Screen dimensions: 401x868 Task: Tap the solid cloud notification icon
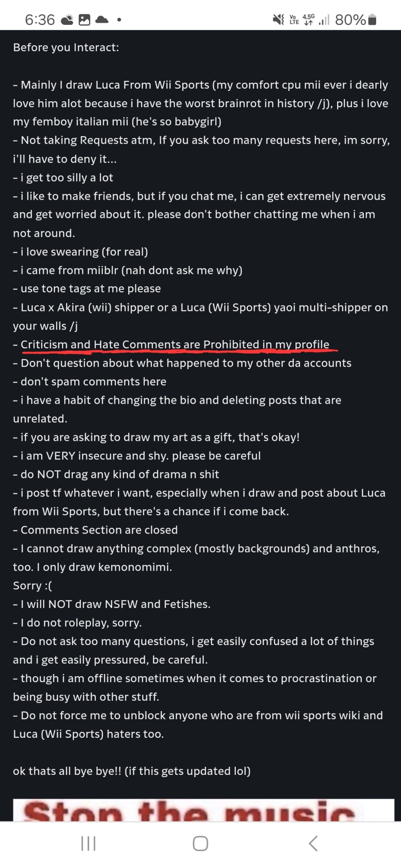[102, 20]
